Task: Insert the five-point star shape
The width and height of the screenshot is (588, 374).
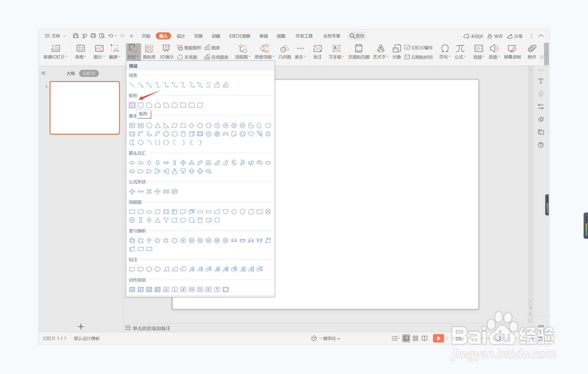Action: (x=157, y=240)
